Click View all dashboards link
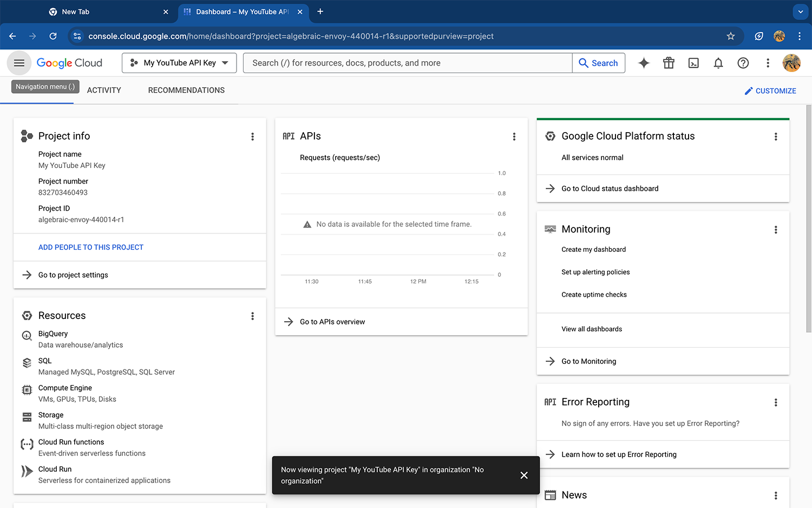Screen dimensions: 812x508 [592, 329]
